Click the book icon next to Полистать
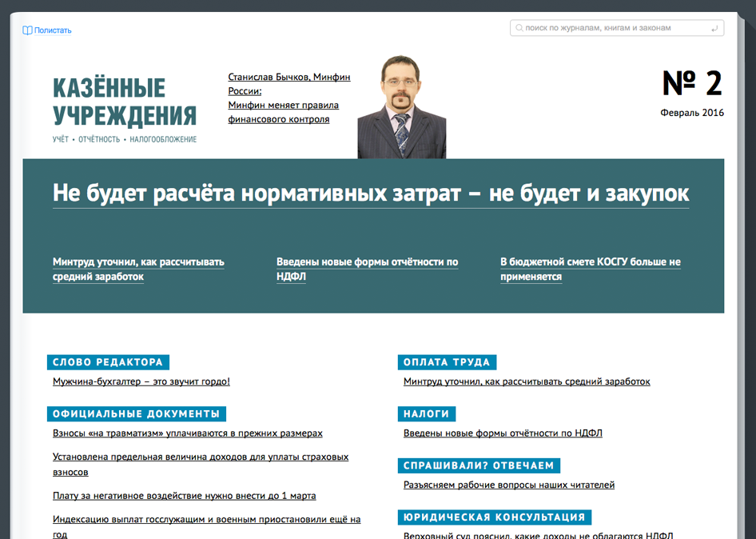The height and width of the screenshot is (539, 756). coord(27,30)
